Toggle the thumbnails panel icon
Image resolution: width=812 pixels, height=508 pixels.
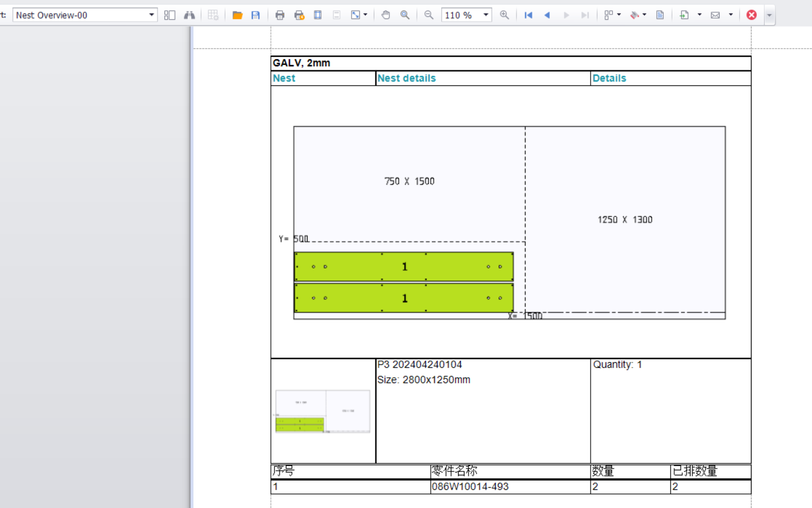pos(170,15)
